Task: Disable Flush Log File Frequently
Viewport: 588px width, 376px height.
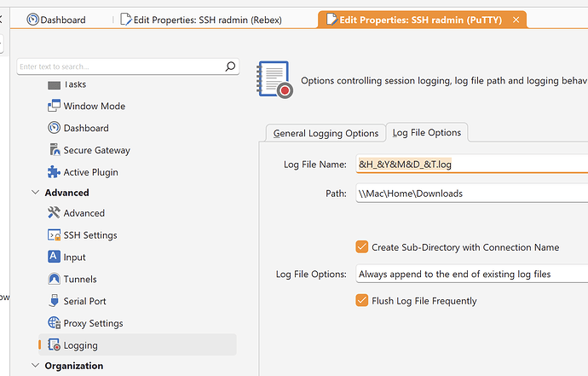Action: pos(362,300)
